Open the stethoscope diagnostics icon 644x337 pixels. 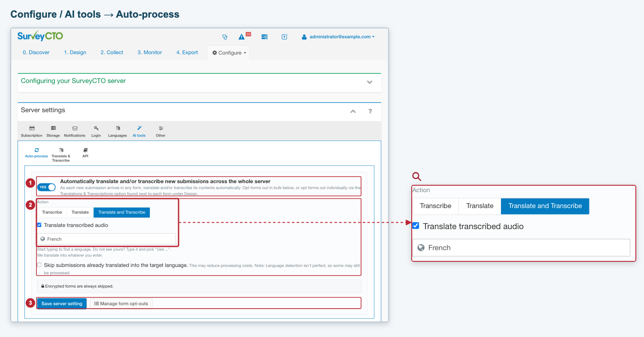click(225, 37)
